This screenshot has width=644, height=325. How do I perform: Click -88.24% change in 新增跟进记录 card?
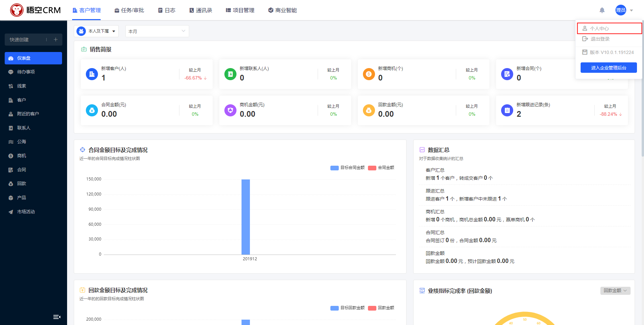(x=611, y=114)
